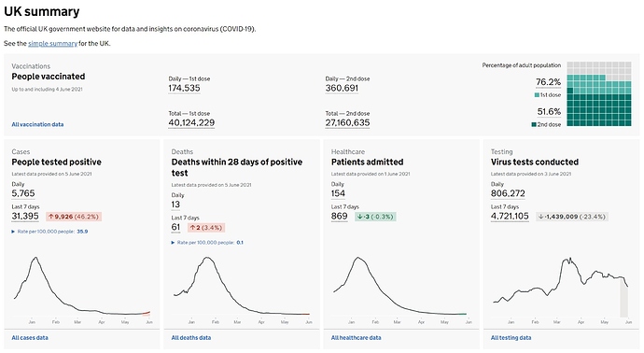The height and width of the screenshot is (353, 644).
Task: Open All testing data link
Action: [511, 337]
